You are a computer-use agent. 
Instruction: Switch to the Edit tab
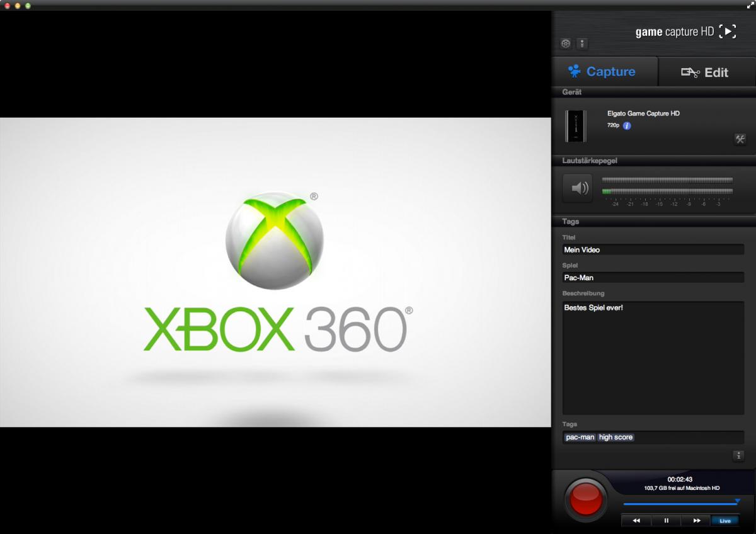click(x=707, y=72)
